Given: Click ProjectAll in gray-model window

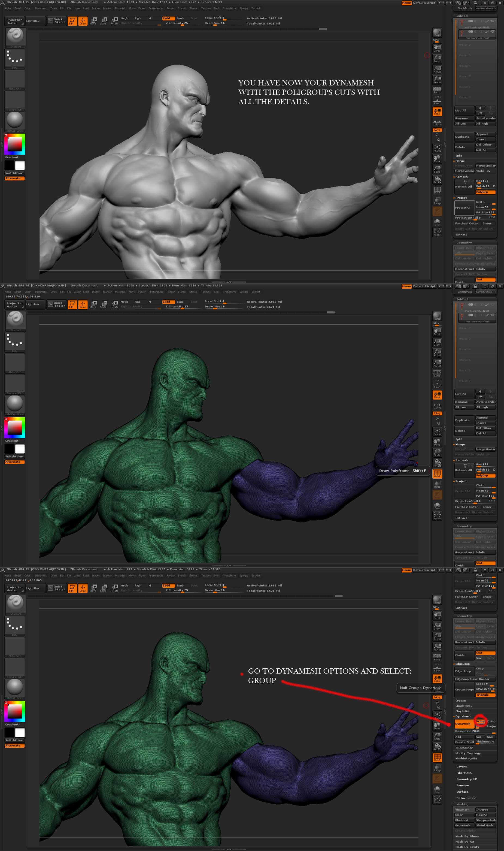Looking at the screenshot, I should [x=464, y=207].
